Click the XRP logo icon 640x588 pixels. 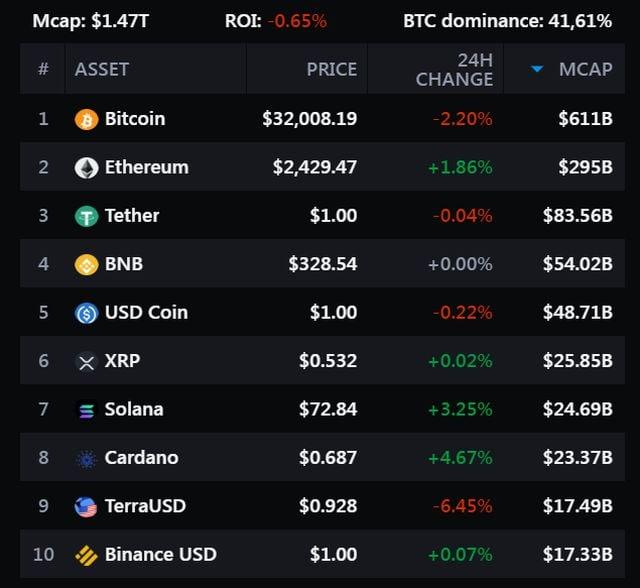pyautogui.click(x=87, y=361)
